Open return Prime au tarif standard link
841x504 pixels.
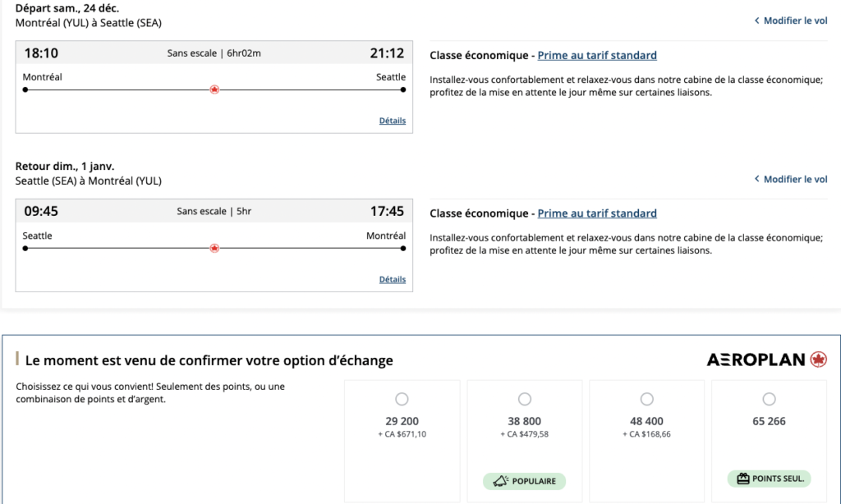click(597, 213)
